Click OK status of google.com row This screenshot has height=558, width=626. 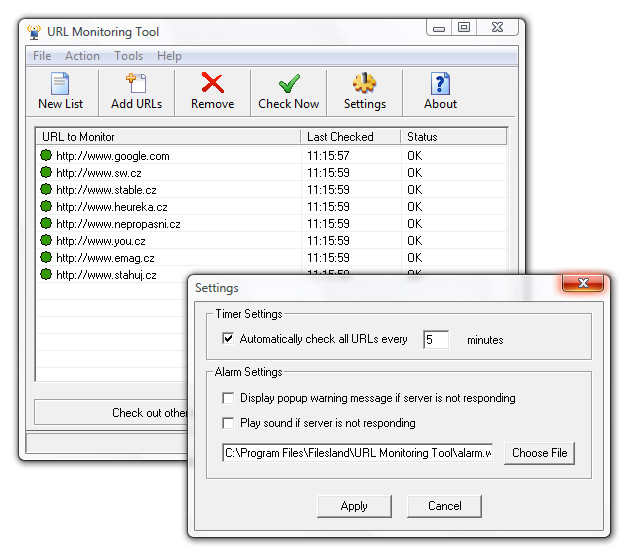click(415, 155)
